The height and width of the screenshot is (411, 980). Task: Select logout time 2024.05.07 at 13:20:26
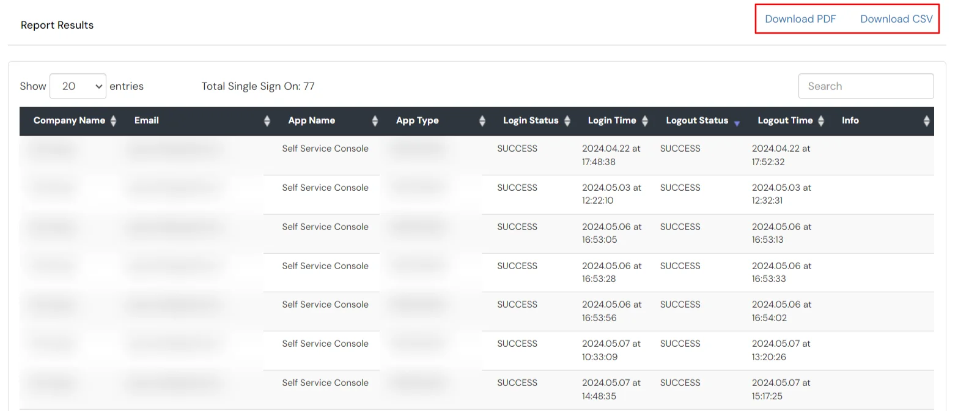(781, 350)
